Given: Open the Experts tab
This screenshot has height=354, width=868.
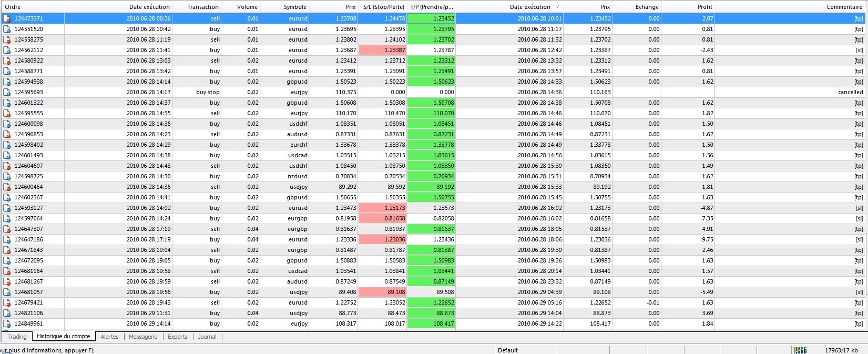Looking at the screenshot, I should tap(177, 337).
